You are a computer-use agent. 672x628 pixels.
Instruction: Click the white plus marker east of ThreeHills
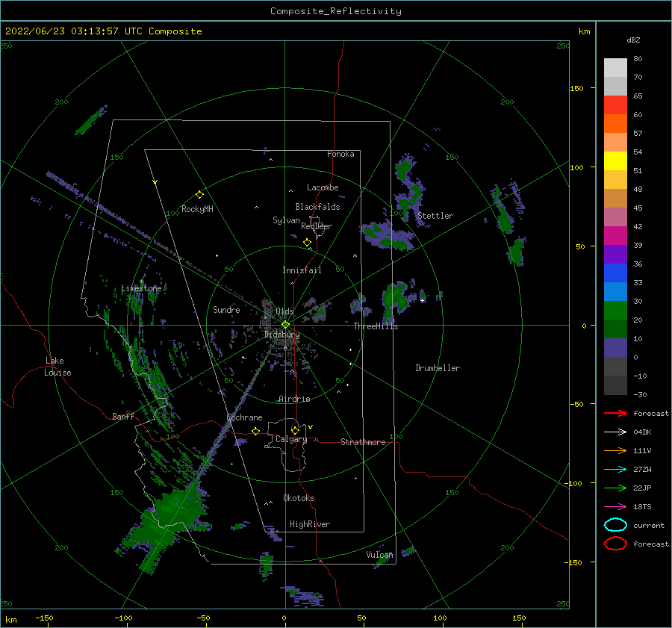[422, 300]
